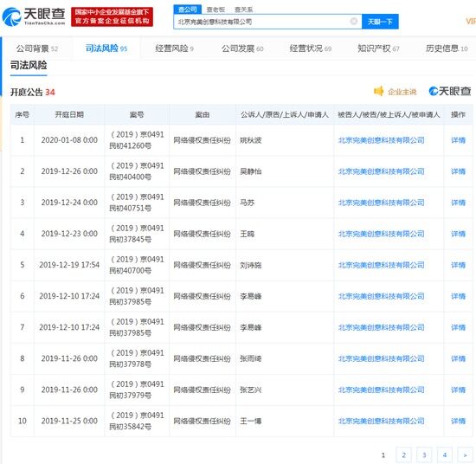Go to page 4 of court notices
Image resolution: width=476 pixels, height=464 pixels.
[445, 454]
